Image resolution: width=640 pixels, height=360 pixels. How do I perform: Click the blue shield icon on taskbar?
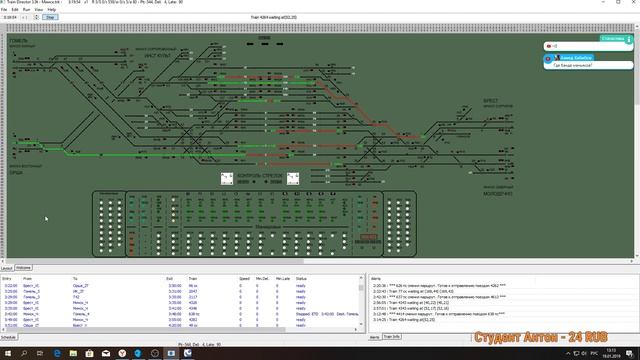[138, 353]
